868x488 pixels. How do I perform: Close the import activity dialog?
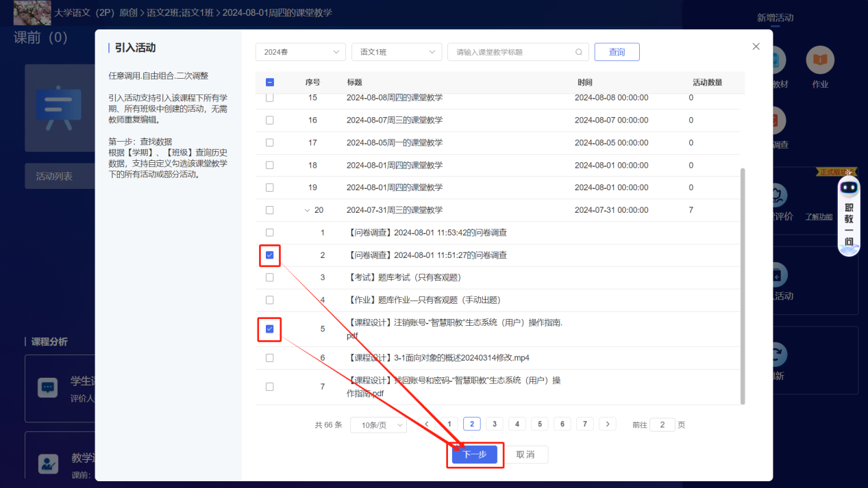(756, 47)
